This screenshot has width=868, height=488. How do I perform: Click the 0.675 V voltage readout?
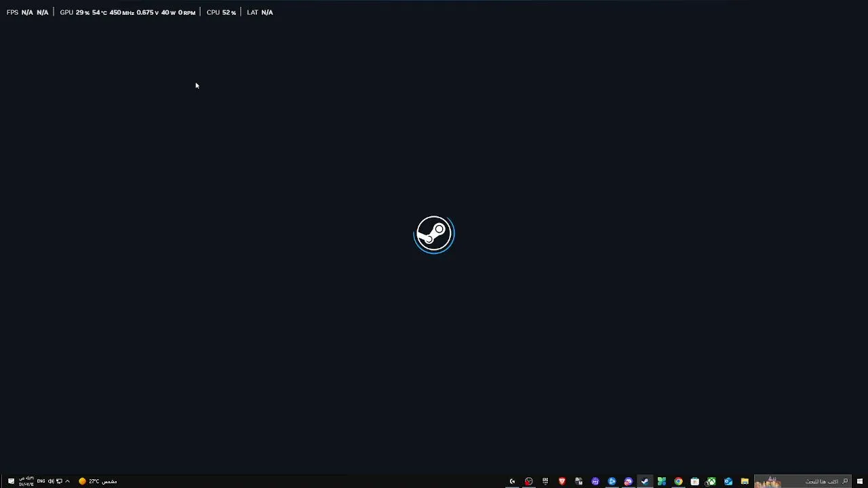(x=148, y=12)
